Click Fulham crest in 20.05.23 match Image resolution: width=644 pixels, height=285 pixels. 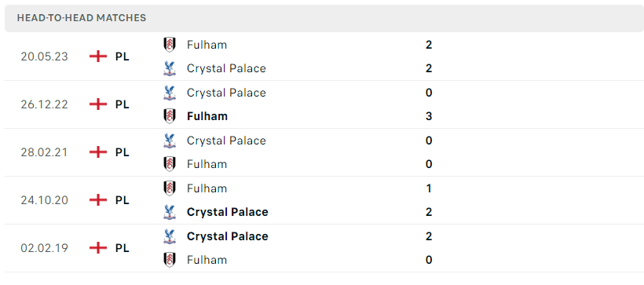point(169,44)
